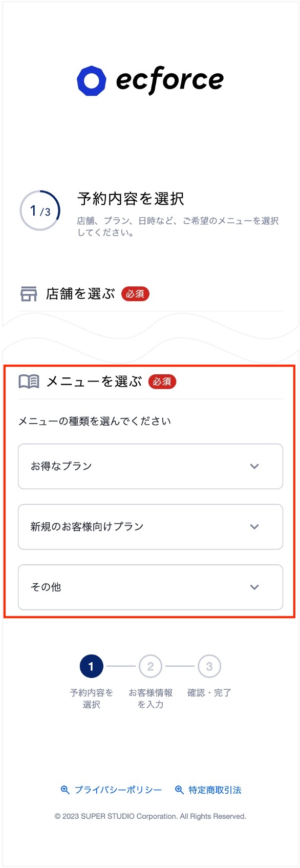
Task: Open the プライバシーポリシー link
Action: pyautogui.click(x=118, y=790)
